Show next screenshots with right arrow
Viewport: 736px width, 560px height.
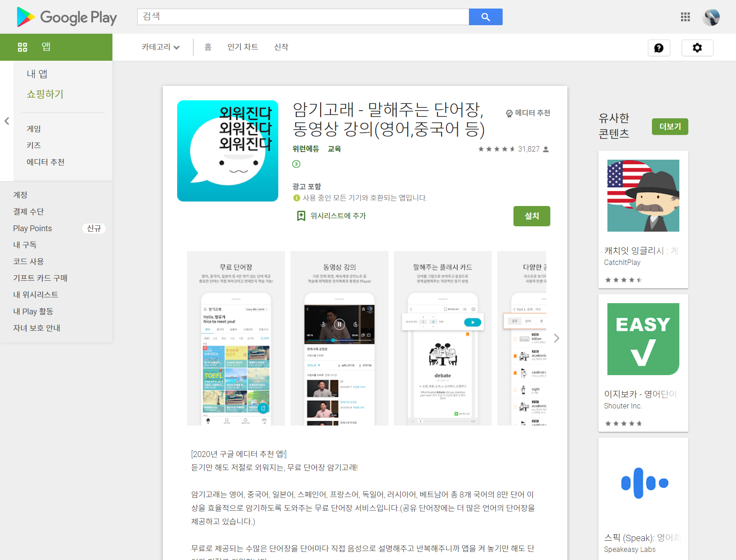(x=557, y=338)
